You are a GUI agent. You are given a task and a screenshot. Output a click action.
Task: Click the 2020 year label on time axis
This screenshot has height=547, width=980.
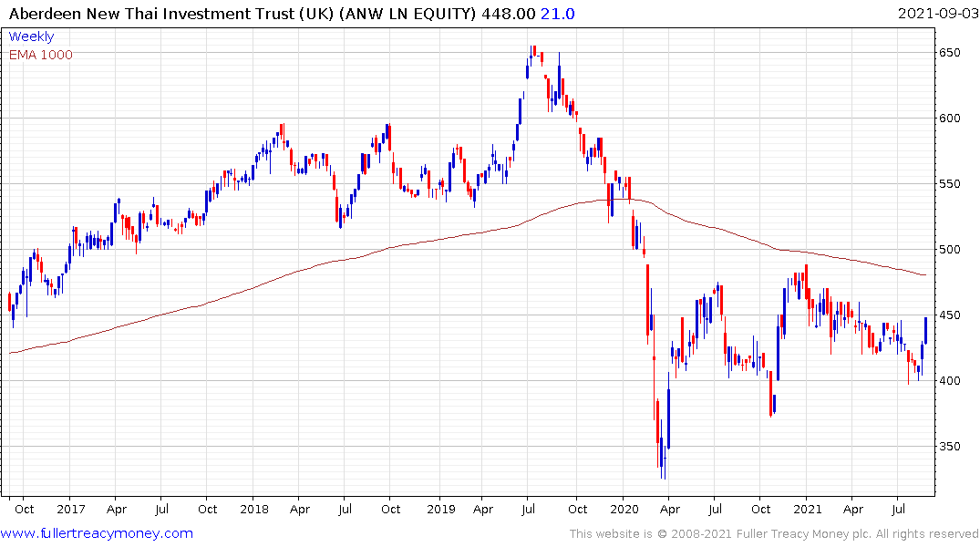(x=624, y=509)
